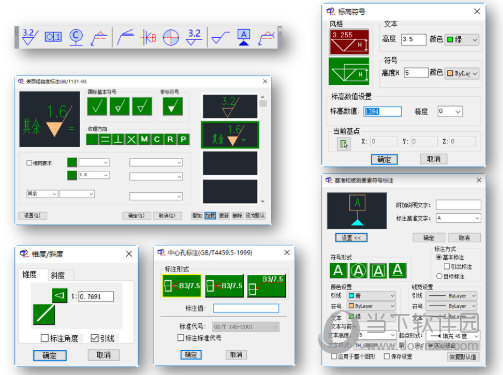Screen dimensions: 503x375
Task: Click 确定 in the elevation symbol dialog
Action: (384, 159)
